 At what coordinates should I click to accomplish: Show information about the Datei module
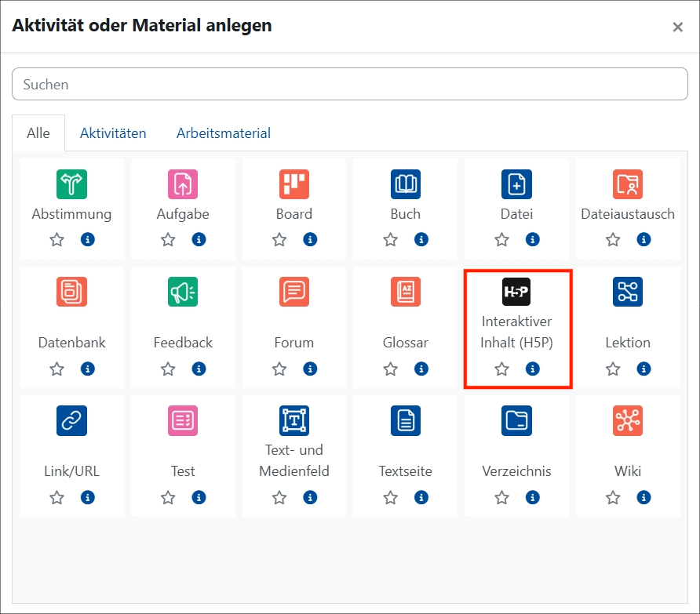coord(532,239)
